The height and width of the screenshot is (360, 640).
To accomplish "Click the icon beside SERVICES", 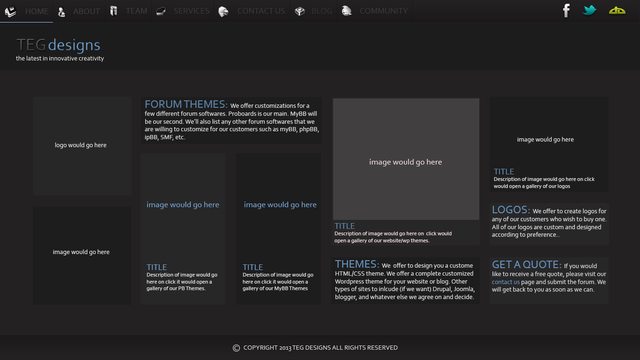I will (161, 11).
